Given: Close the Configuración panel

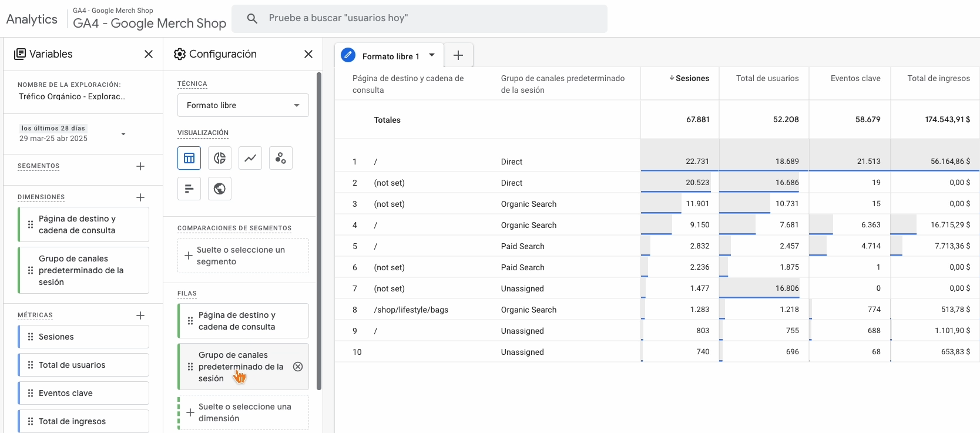Looking at the screenshot, I should coord(308,54).
